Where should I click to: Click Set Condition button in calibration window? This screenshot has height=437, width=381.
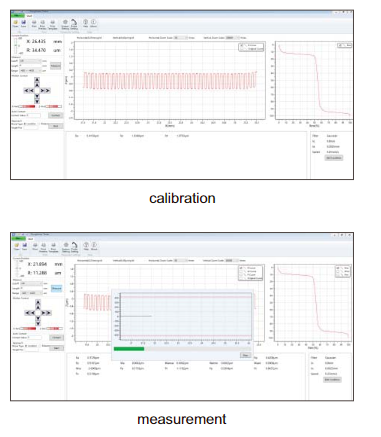334,158
